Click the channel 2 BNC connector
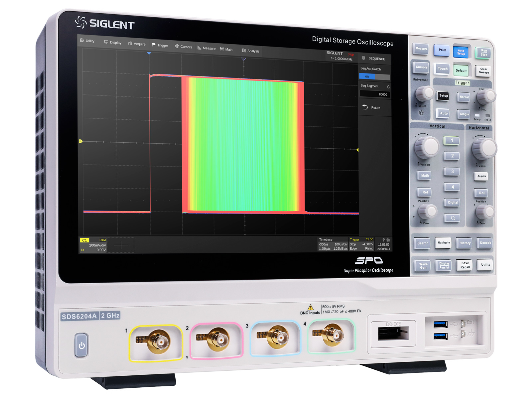Viewport: 532px width, 399px height. click(x=218, y=339)
